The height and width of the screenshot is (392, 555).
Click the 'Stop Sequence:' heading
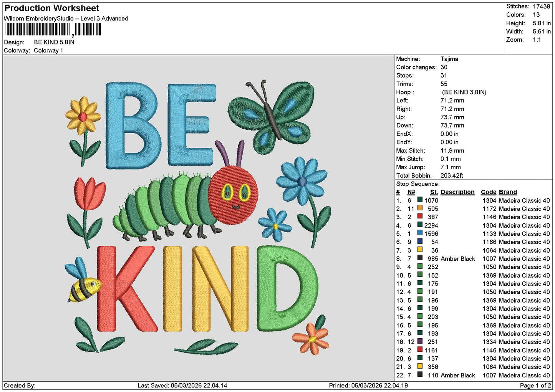coord(418,184)
